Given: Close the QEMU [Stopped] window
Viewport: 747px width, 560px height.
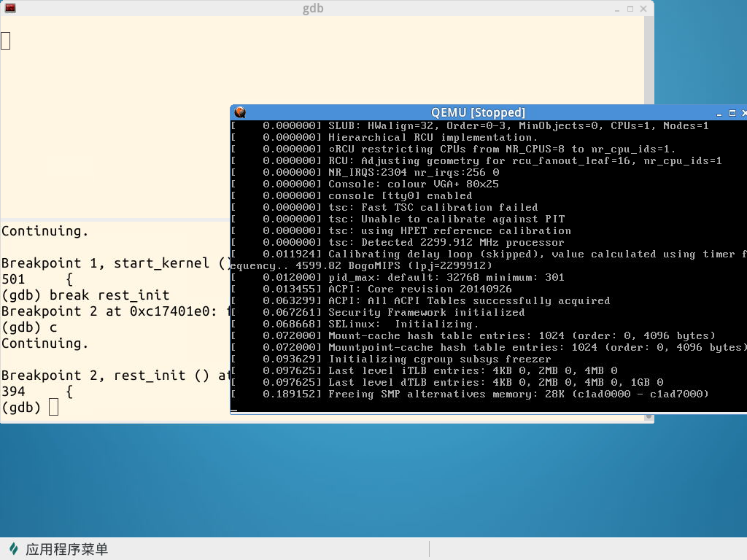Looking at the screenshot, I should (x=743, y=113).
